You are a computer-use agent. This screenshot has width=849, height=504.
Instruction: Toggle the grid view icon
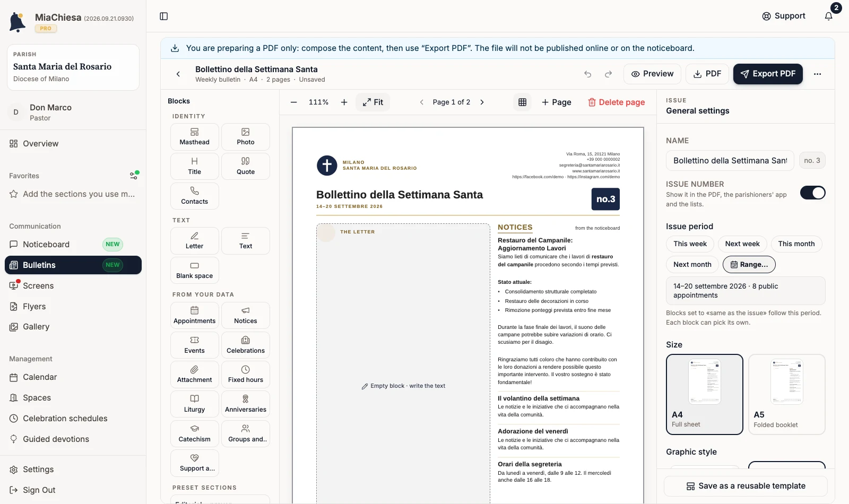click(x=522, y=102)
